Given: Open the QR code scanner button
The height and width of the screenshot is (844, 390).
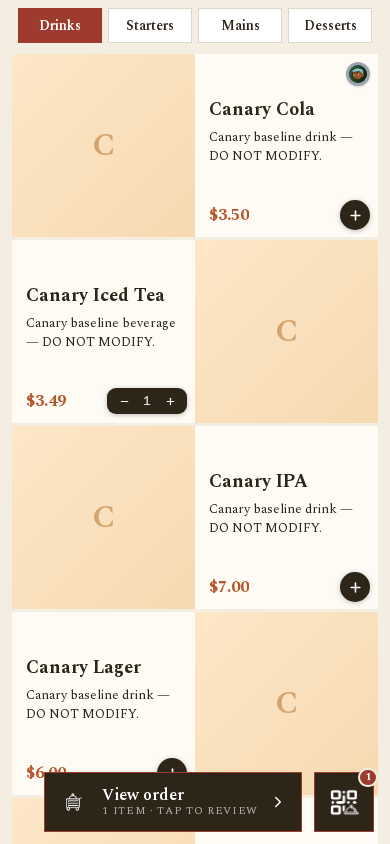Looking at the screenshot, I should click(344, 802).
